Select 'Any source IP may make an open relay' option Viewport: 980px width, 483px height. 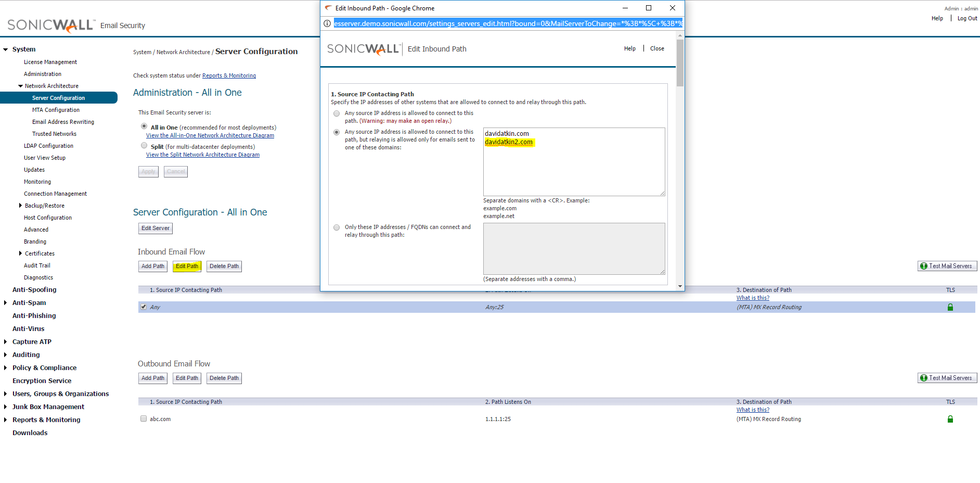pos(337,113)
